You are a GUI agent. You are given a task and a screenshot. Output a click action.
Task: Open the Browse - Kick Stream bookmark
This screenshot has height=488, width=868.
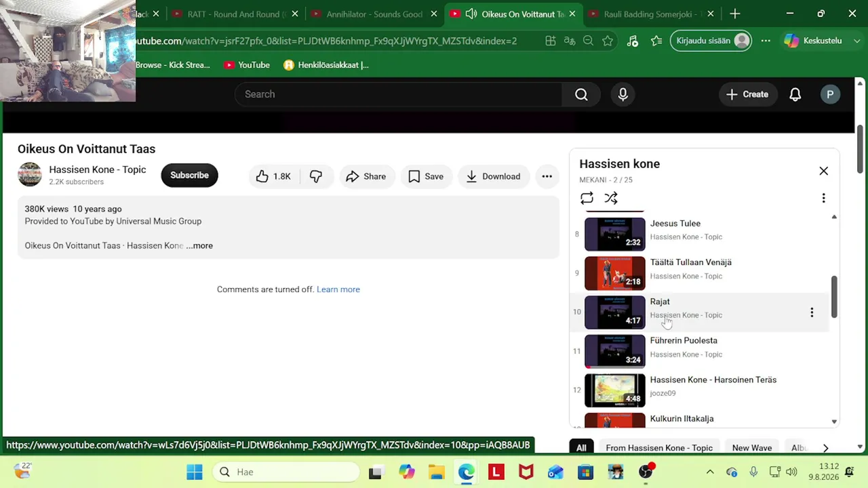pyautogui.click(x=172, y=65)
